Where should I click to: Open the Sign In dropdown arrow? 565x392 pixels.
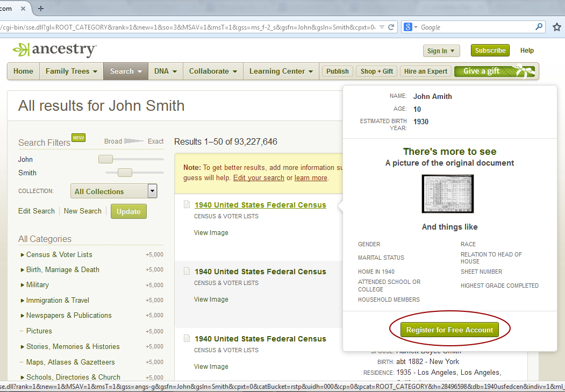(x=451, y=50)
